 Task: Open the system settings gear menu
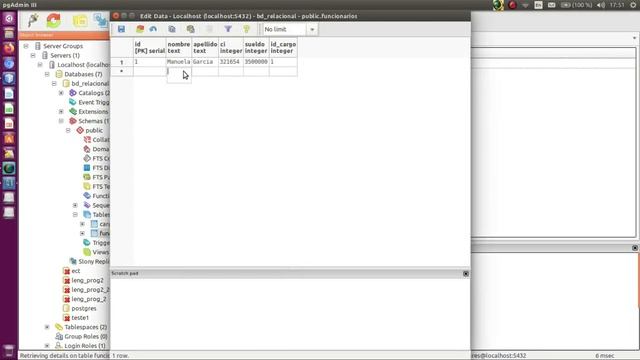point(633,5)
